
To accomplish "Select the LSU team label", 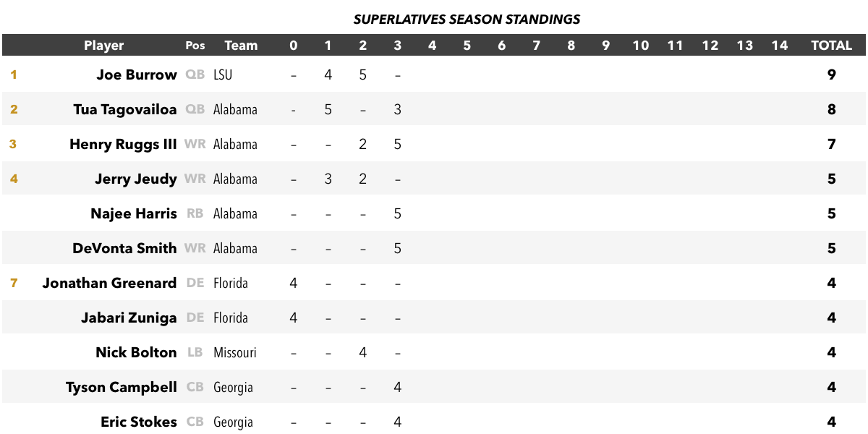I will coord(223,75).
